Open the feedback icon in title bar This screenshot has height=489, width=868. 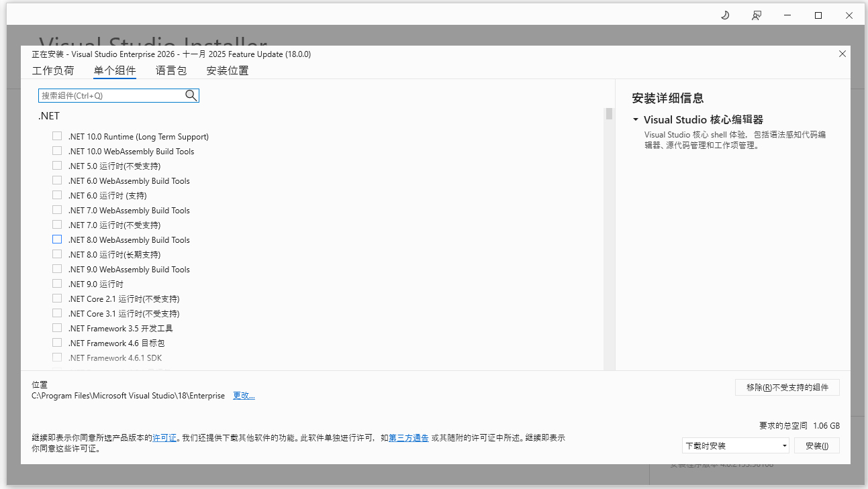[757, 15]
